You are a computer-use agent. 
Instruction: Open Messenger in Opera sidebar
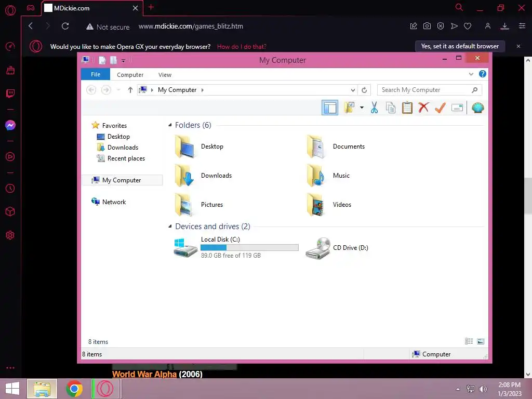[x=10, y=125]
